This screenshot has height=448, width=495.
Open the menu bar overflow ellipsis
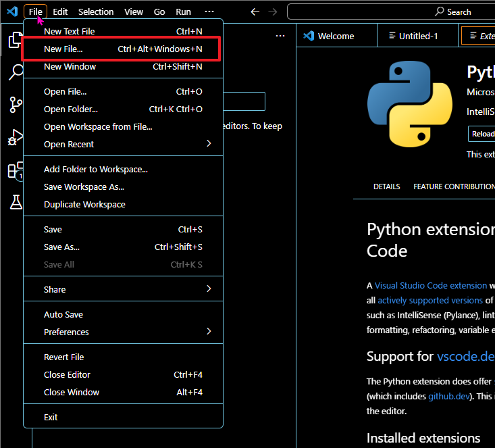(209, 11)
